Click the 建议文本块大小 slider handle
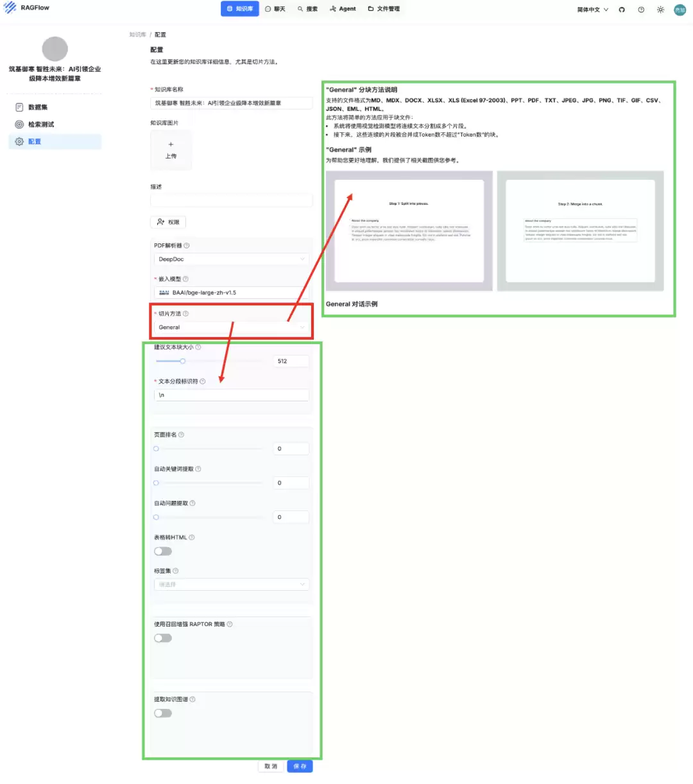 [x=182, y=361]
